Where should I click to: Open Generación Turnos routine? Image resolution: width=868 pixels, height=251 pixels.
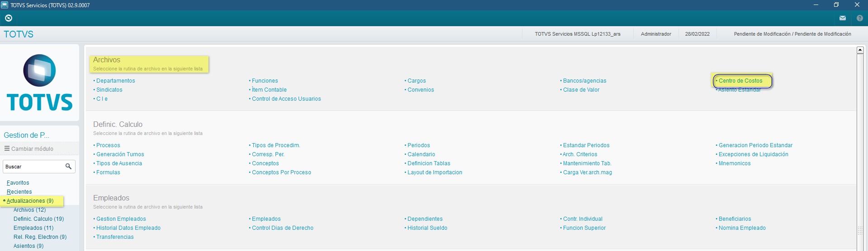(120, 154)
